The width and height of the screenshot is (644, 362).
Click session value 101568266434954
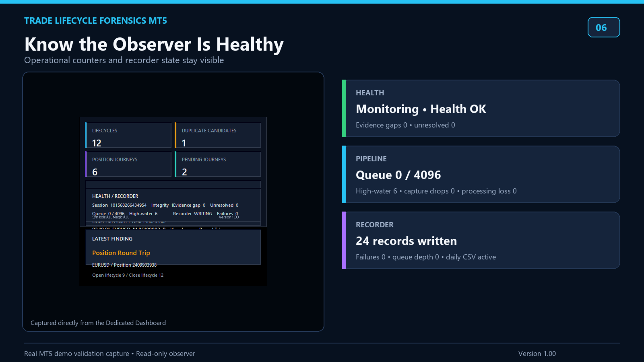click(x=128, y=205)
